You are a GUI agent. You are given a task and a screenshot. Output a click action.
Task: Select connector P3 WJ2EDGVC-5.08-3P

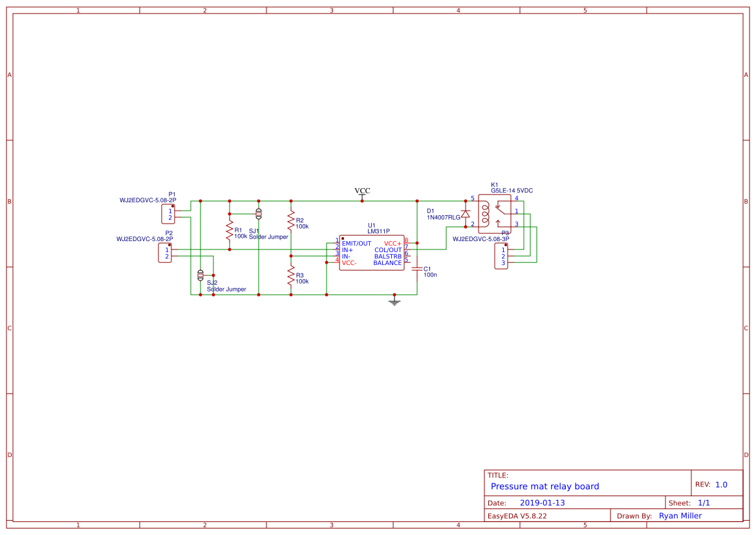pyautogui.click(x=501, y=257)
